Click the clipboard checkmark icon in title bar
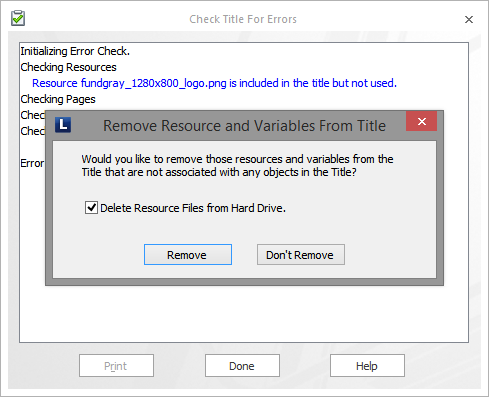Screen dimensions: 489x397 tap(18, 18)
